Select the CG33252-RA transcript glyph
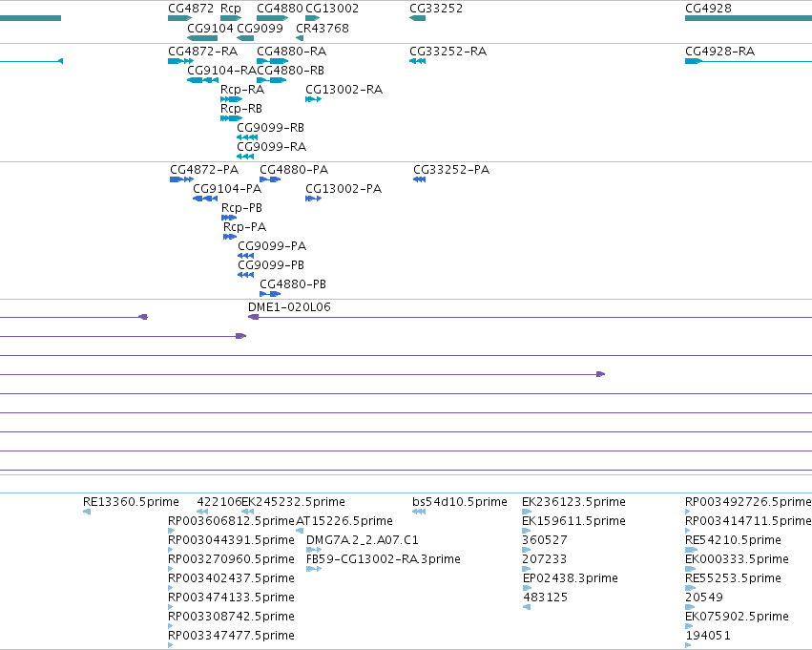The height and width of the screenshot is (650, 812). tap(417, 61)
